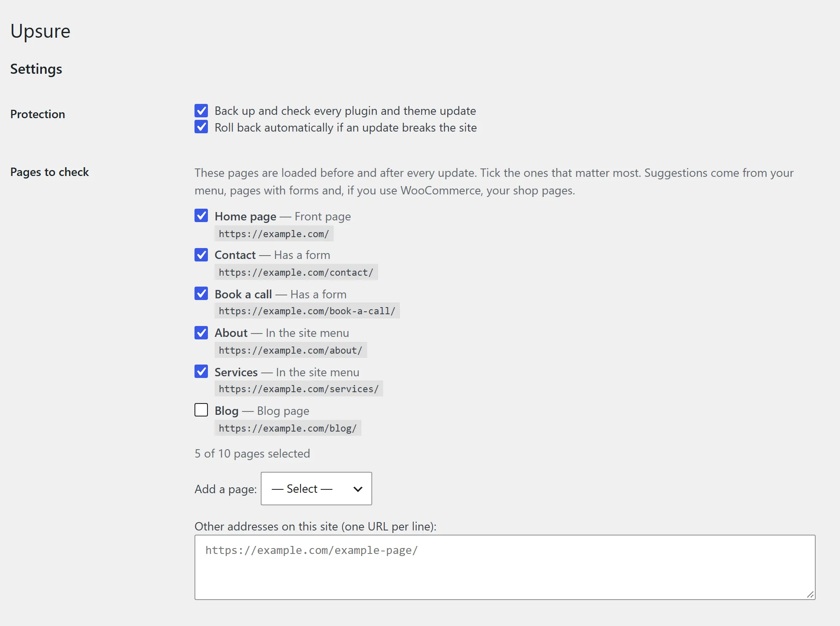Focus the Other addresses URL textarea
This screenshot has width=840, height=626.
(505, 567)
